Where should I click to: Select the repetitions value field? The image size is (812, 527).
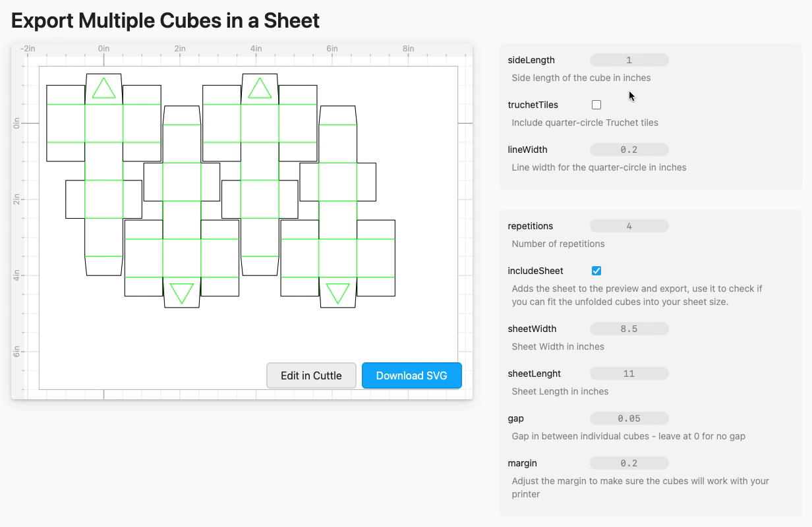click(629, 225)
